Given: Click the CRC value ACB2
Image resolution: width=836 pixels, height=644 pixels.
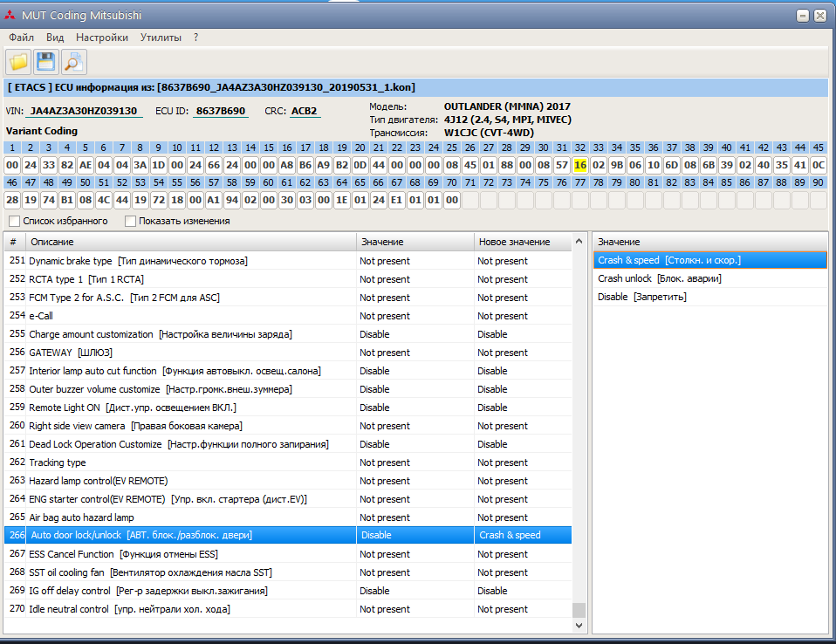Looking at the screenshot, I should tap(304, 111).
